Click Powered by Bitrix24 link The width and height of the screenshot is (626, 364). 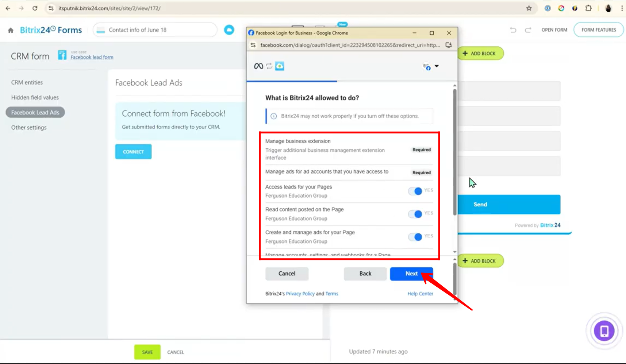point(538,225)
